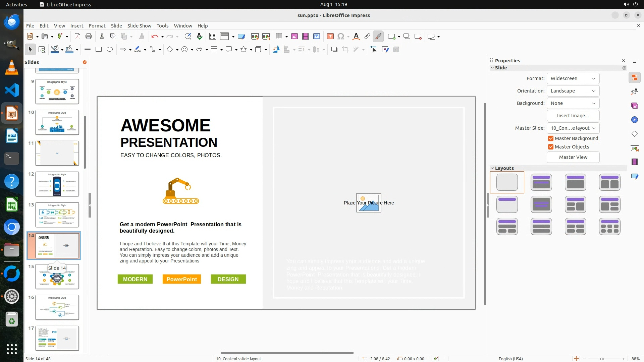Click the Crop Image toolbar icon
Viewport: 644px width, 362px height.
point(345,50)
